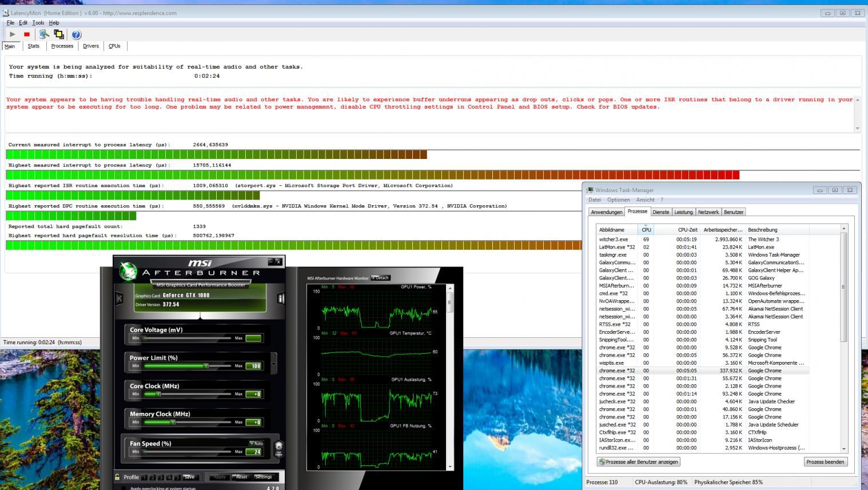
Task: Toggle the Afterburner profile lock icon
Action: click(117, 477)
